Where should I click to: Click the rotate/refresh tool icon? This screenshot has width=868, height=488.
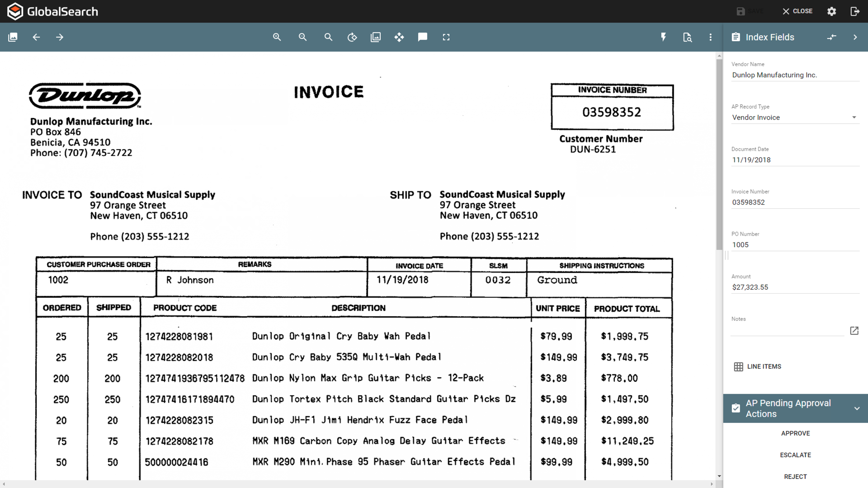(352, 37)
